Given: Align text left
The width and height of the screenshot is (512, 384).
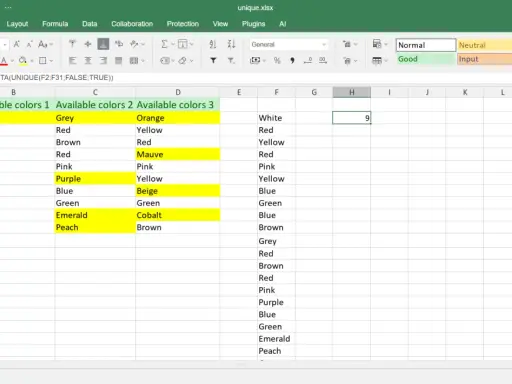Looking at the screenshot, I should (72, 61).
